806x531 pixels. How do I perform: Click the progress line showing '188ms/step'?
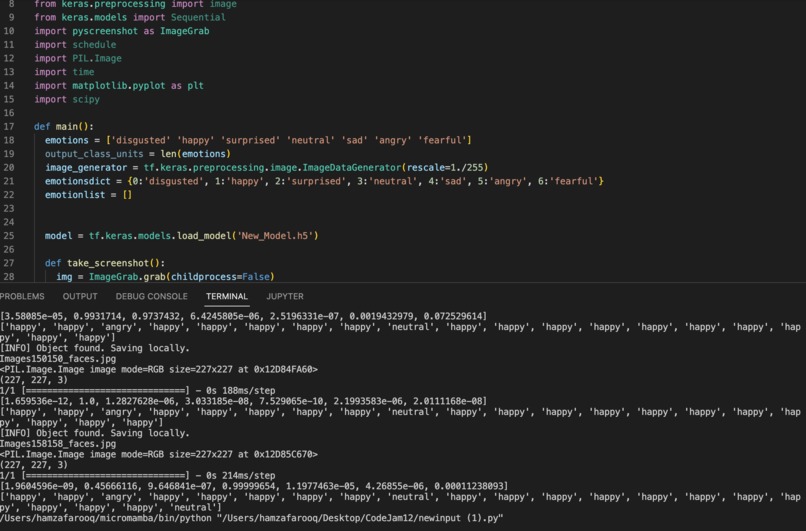(x=138, y=391)
